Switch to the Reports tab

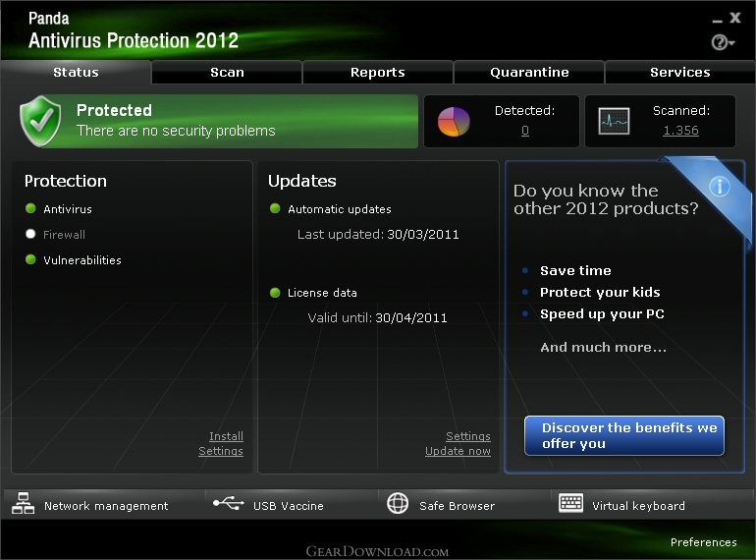tap(378, 73)
